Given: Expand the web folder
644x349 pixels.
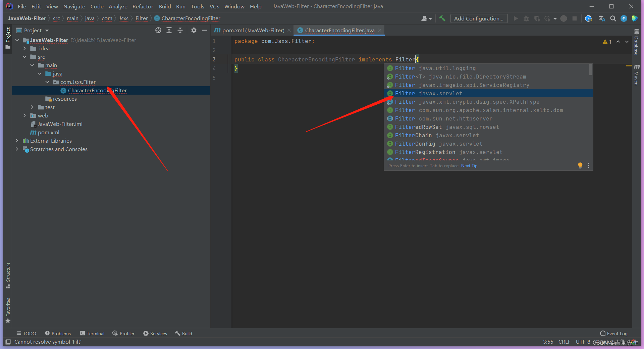Looking at the screenshot, I should pos(24,116).
